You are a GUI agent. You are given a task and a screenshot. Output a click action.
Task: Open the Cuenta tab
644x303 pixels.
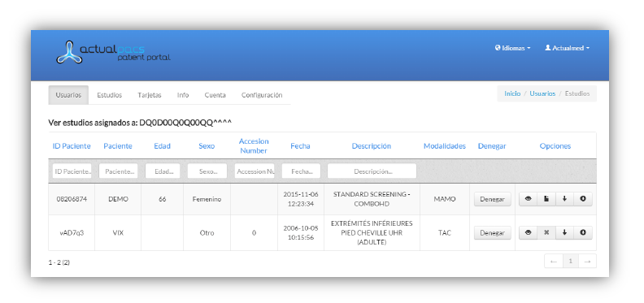[215, 95]
